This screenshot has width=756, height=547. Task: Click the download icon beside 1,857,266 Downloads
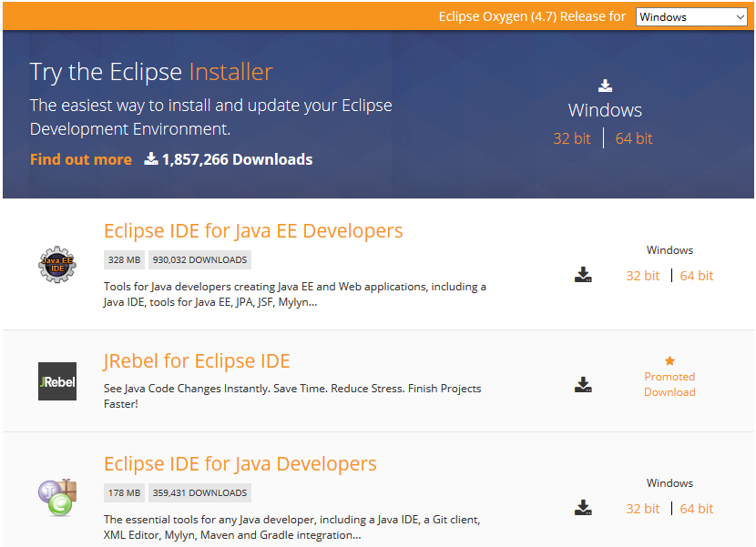[151, 158]
